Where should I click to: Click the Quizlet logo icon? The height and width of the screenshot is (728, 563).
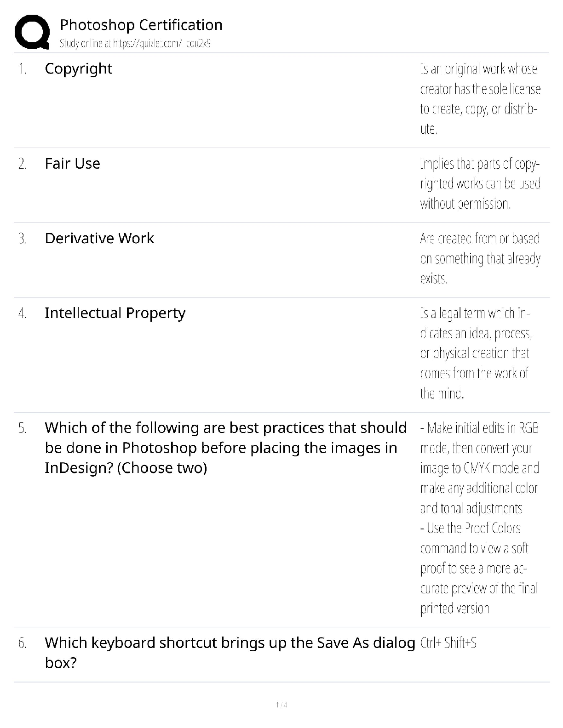coord(32,32)
